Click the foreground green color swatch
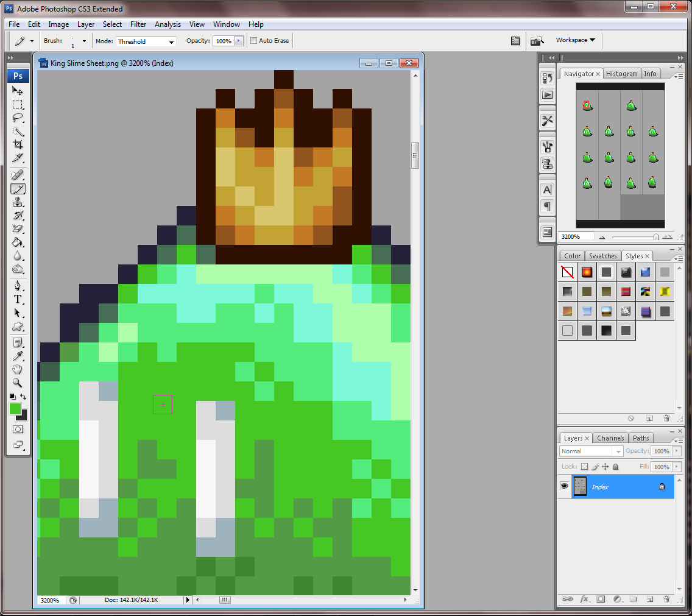 [15, 409]
